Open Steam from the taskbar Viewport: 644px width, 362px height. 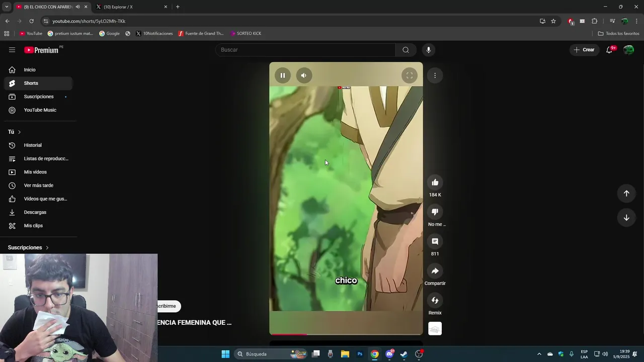pyautogui.click(x=404, y=354)
